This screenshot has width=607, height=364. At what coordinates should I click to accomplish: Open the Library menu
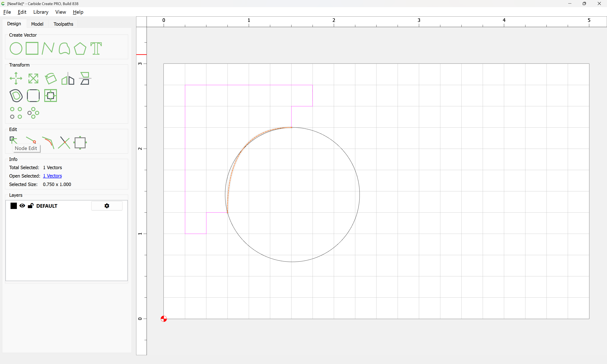click(x=41, y=12)
